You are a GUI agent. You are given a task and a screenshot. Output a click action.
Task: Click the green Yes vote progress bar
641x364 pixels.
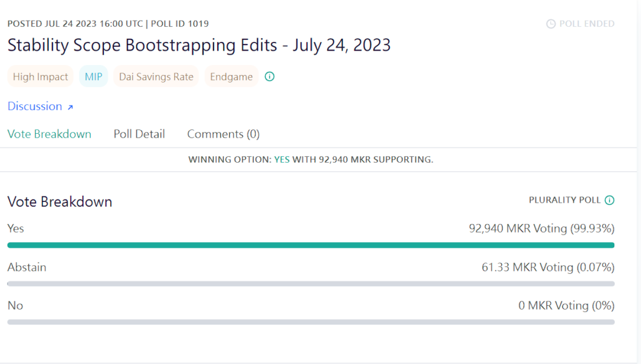tap(310, 245)
